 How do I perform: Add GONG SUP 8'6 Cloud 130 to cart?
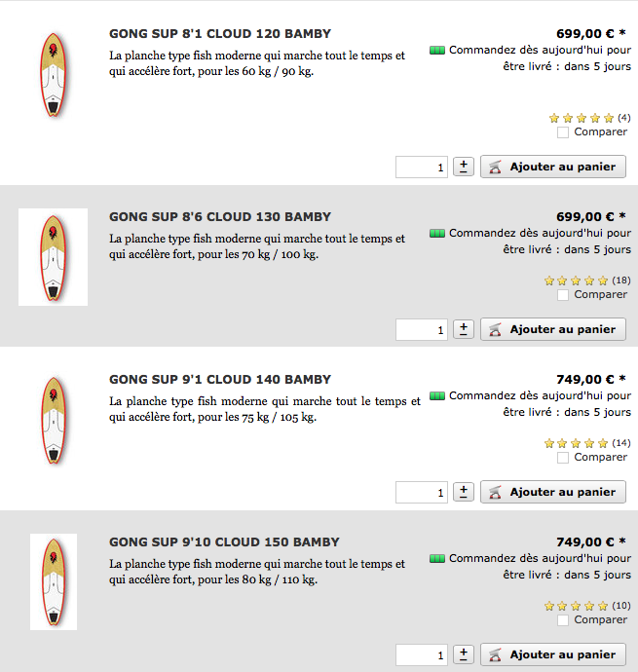553,329
